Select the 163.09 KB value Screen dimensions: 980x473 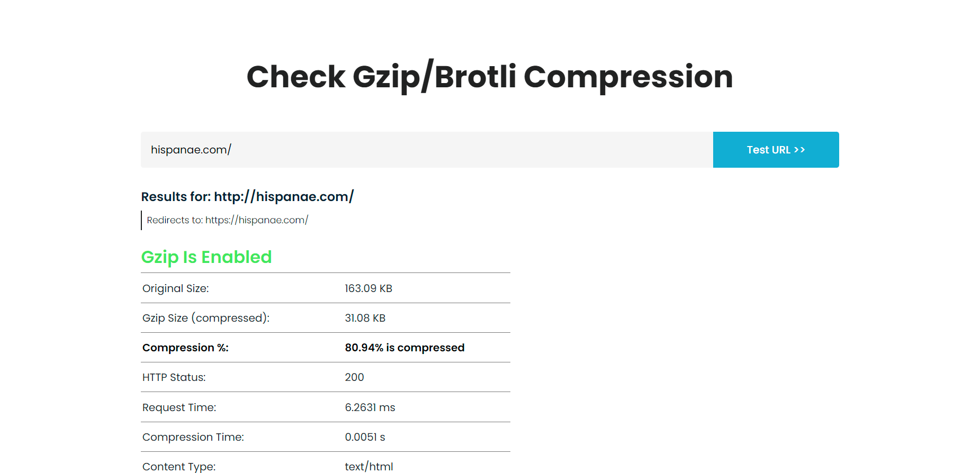point(368,288)
